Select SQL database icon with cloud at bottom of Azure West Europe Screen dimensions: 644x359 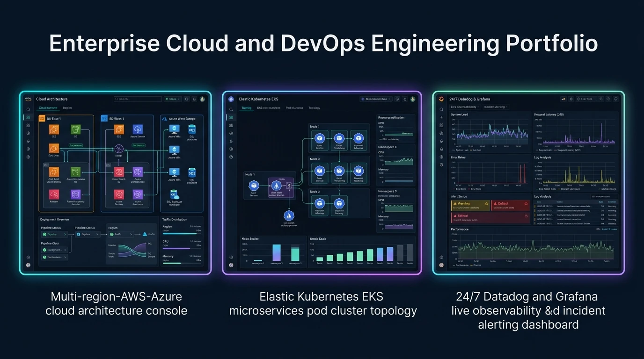click(174, 194)
